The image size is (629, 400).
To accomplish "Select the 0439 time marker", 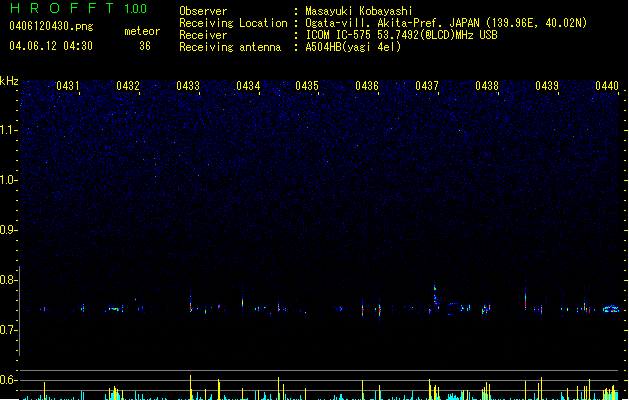I will (x=547, y=86).
